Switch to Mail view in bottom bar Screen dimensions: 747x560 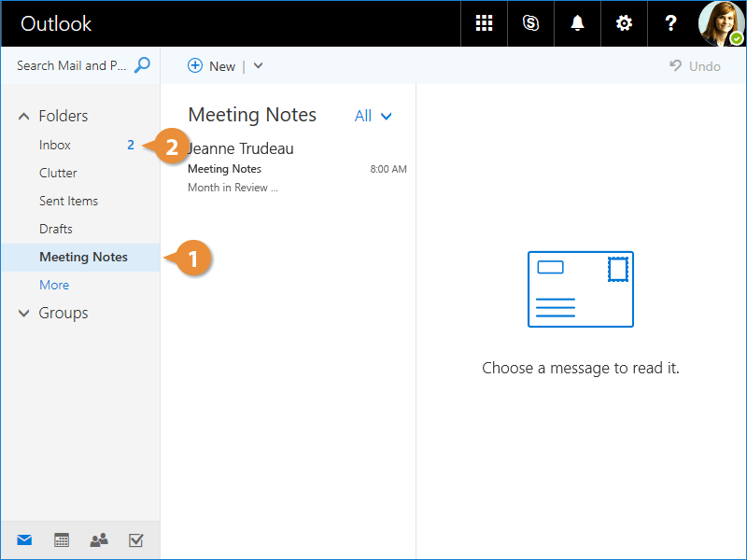click(x=24, y=539)
